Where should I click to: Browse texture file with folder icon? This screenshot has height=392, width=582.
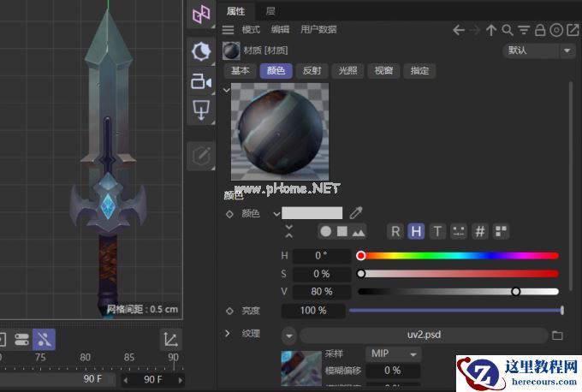[x=557, y=336]
